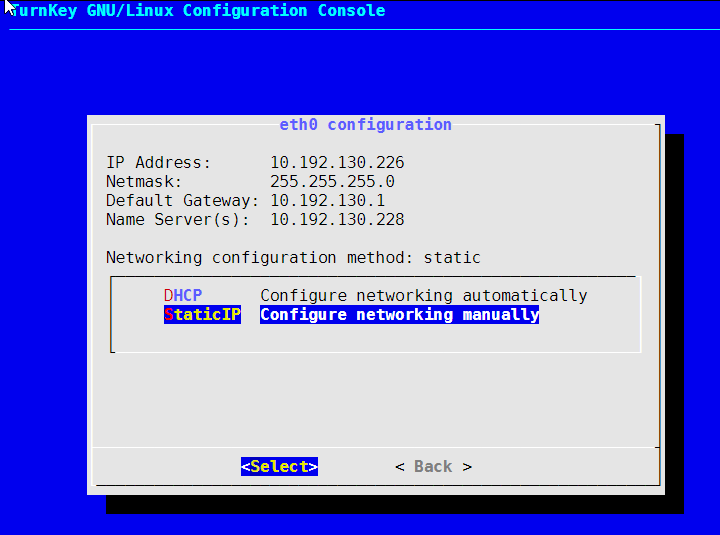
Task: Click the Select button
Action: pos(279,467)
